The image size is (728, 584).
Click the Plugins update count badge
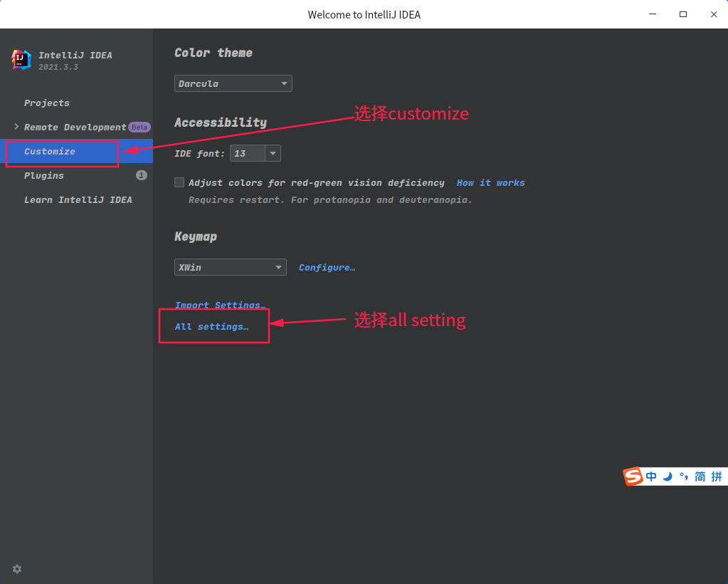[x=142, y=175]
